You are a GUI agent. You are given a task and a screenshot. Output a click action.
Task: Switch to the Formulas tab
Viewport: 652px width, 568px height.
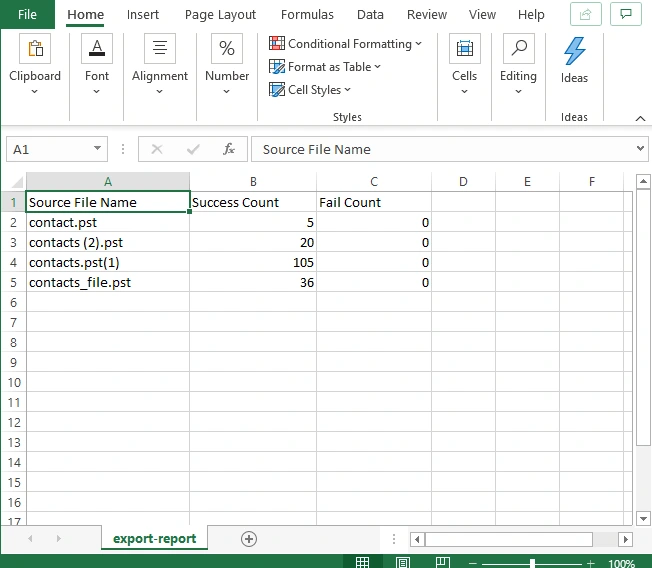307,15
